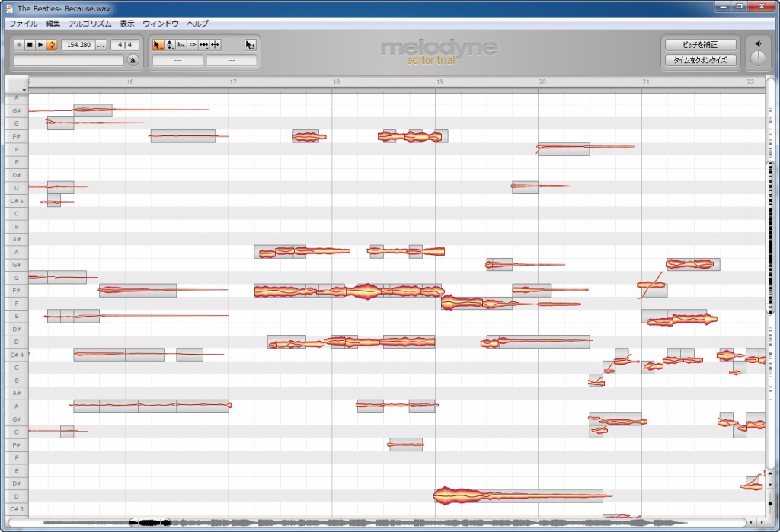The image size is (780, 532).
Task: Click the waveform overview horizontal scrollbar
Action: point(376,523)
